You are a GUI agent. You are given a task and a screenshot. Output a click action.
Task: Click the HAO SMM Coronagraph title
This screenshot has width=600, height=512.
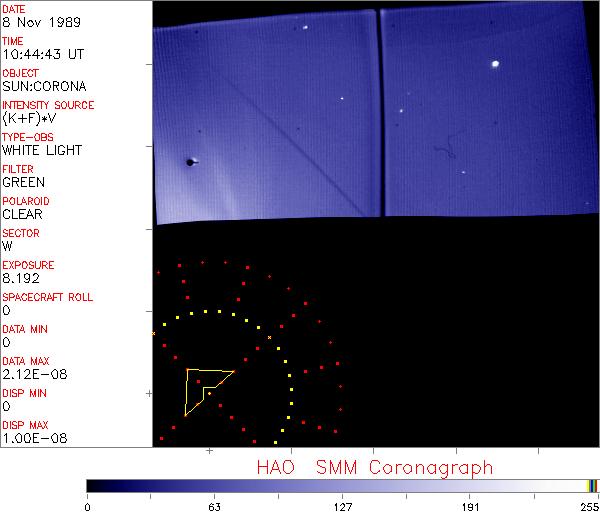point(374,467)
